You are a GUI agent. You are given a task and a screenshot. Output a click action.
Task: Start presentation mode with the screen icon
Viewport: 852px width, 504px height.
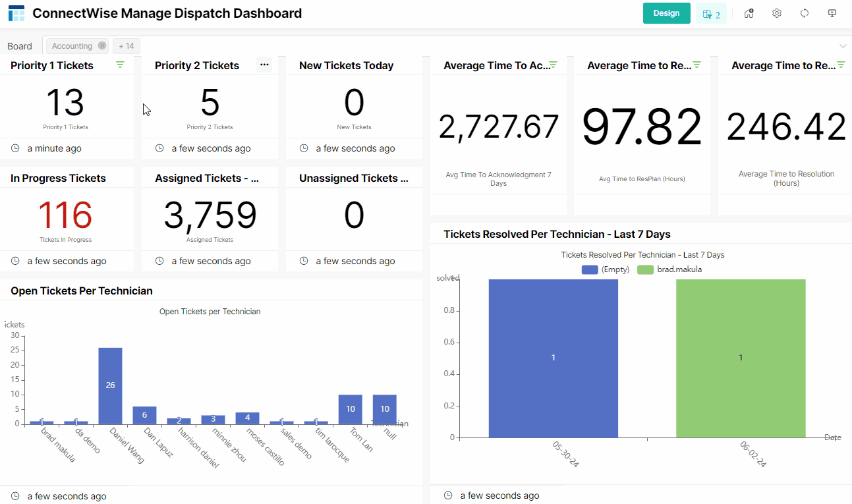832,13
